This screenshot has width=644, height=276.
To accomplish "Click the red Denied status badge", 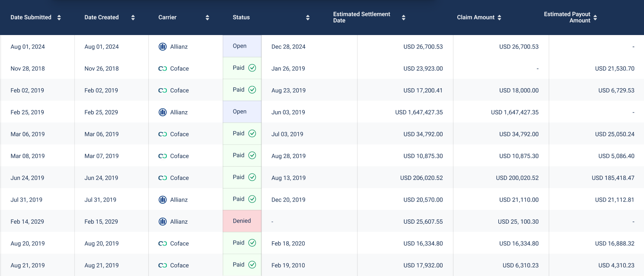I will pos(242,221).
